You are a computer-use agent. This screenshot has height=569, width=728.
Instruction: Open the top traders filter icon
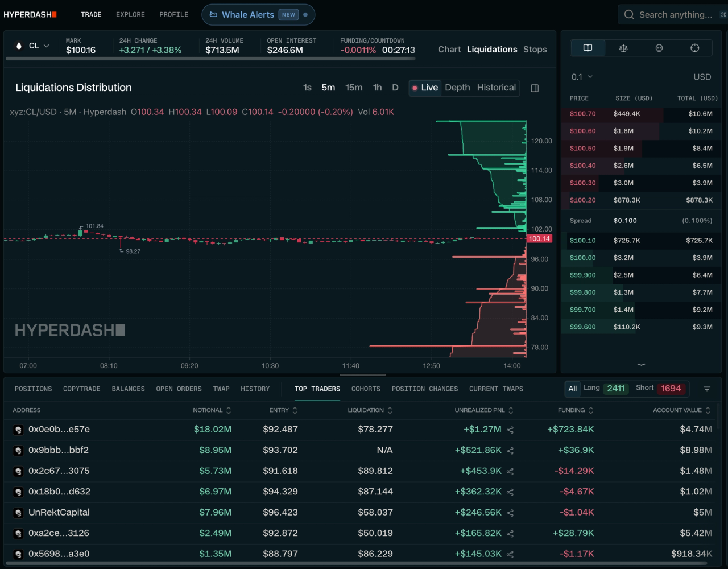tap(707, 389)
